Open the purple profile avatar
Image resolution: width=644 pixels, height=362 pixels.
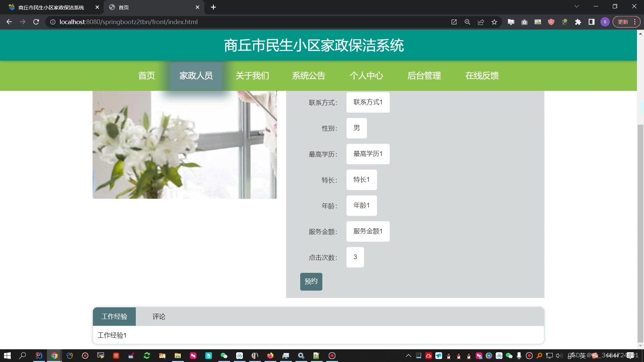point(605,22)
